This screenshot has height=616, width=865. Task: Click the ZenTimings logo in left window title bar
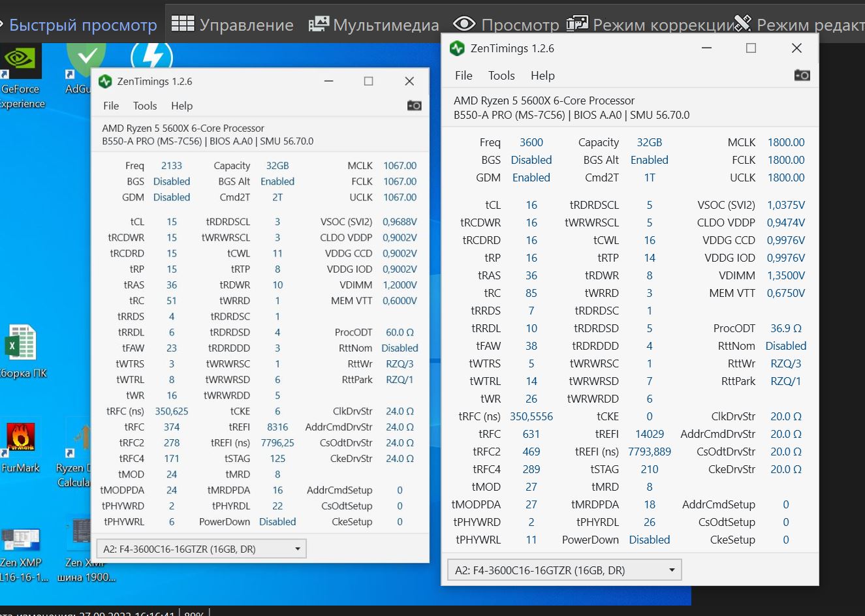coord(105,82)
